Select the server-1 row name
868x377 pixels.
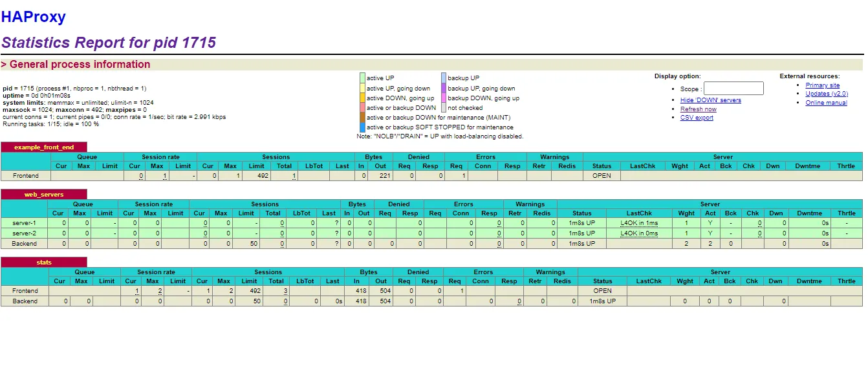[x=25, y=223]
